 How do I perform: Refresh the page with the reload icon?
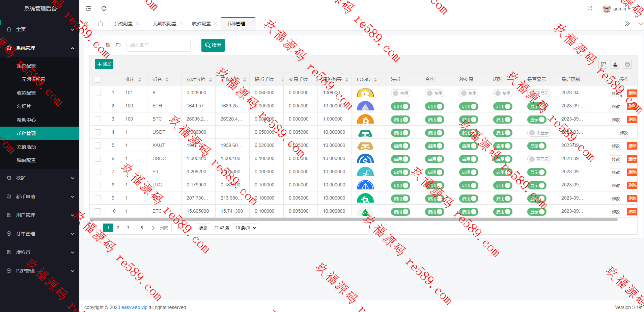pyautogui.click(x=104, y=8)
